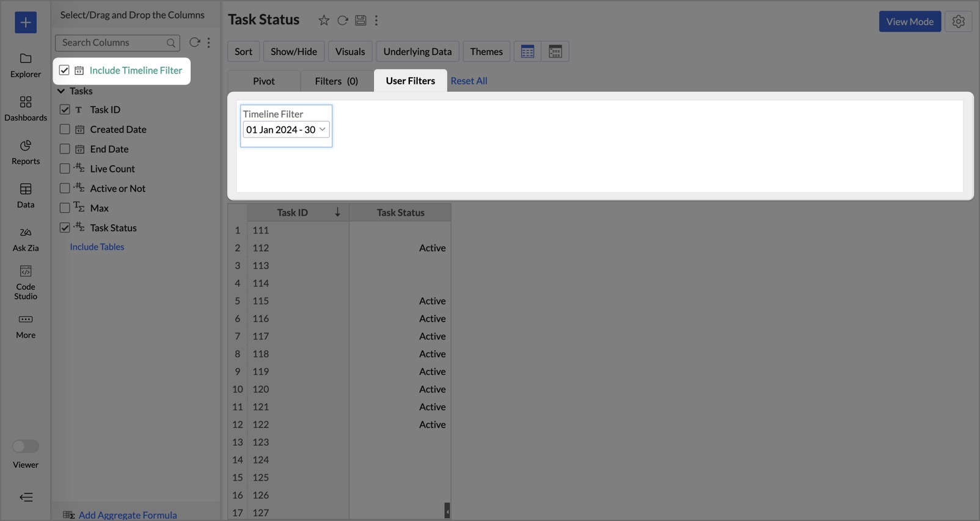Click the blue plus create button

click(x=26, y=23)
